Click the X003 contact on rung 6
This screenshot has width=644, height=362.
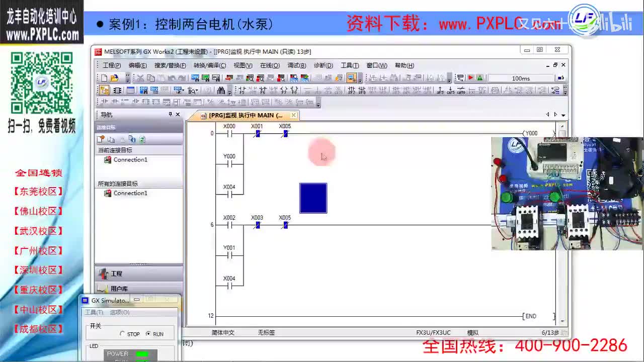(257, 225)
